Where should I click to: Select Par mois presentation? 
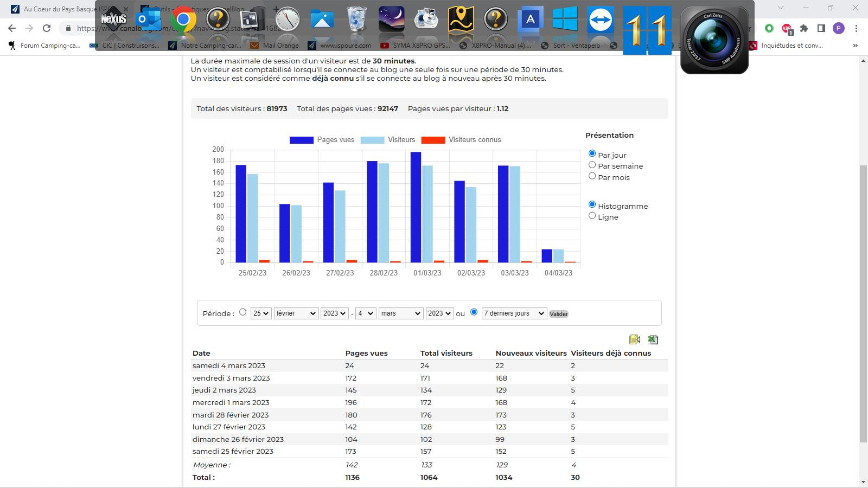(592, 176)
